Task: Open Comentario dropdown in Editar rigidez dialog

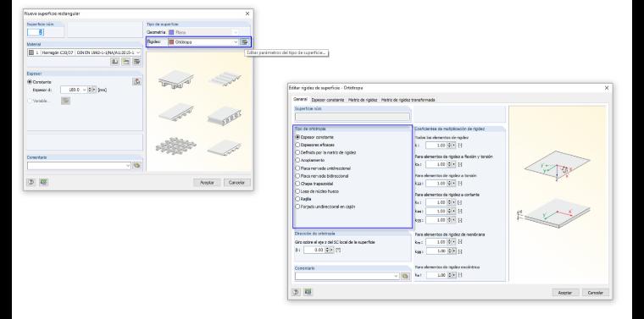Action: click(x=397, y=277)
